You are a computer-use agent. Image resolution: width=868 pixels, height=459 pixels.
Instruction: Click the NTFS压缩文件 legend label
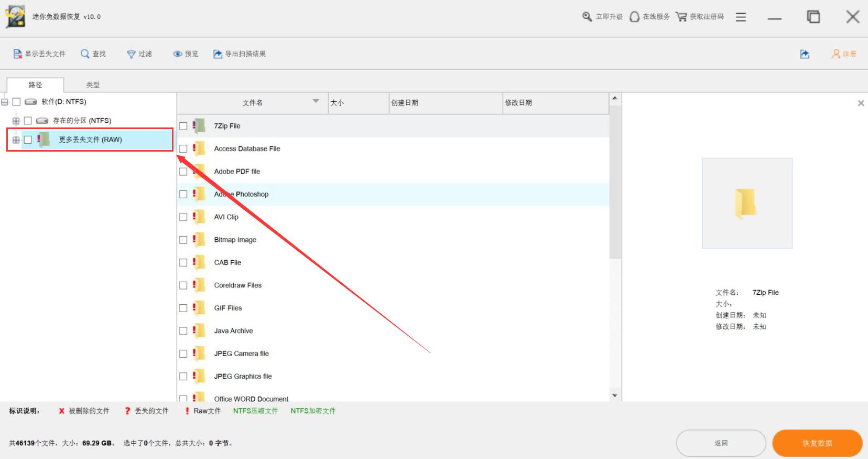256,411
